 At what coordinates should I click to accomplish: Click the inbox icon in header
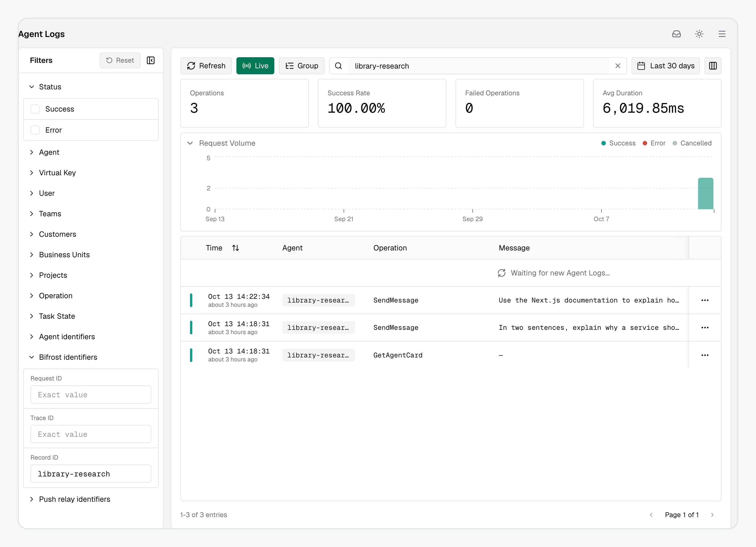[676, 34]
